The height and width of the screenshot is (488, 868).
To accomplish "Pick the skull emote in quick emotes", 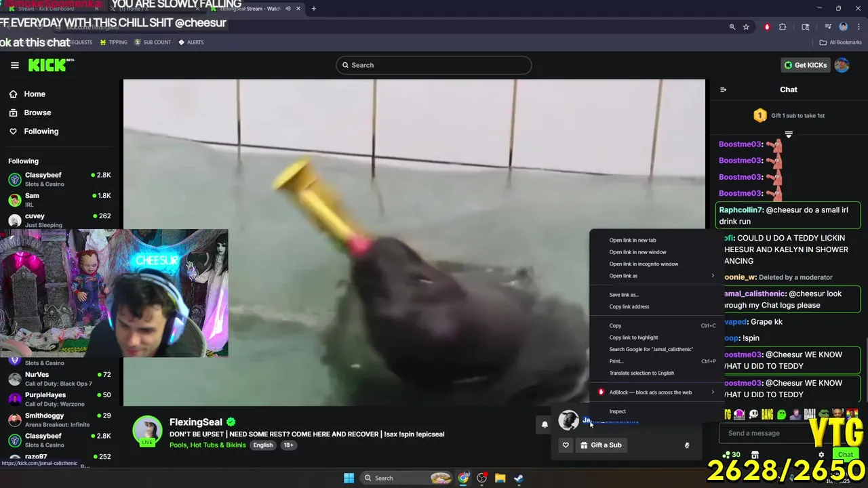I will 753,414.
